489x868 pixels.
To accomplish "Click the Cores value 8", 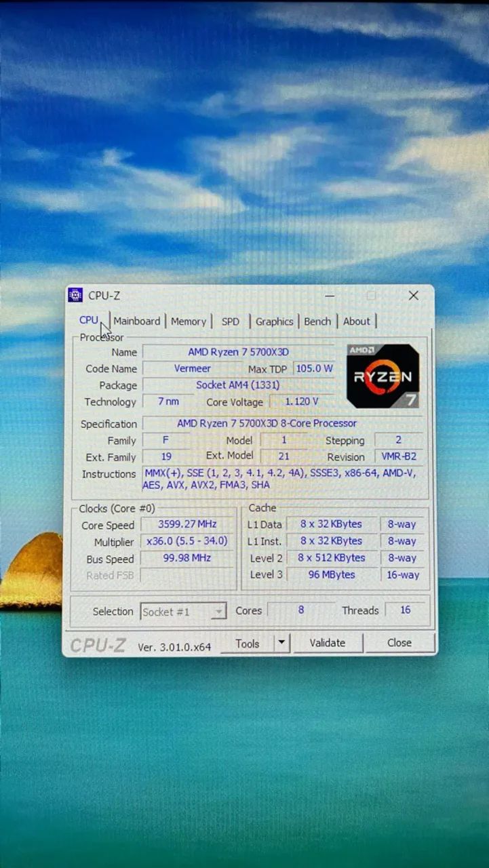I will click(x=301, y=610).
